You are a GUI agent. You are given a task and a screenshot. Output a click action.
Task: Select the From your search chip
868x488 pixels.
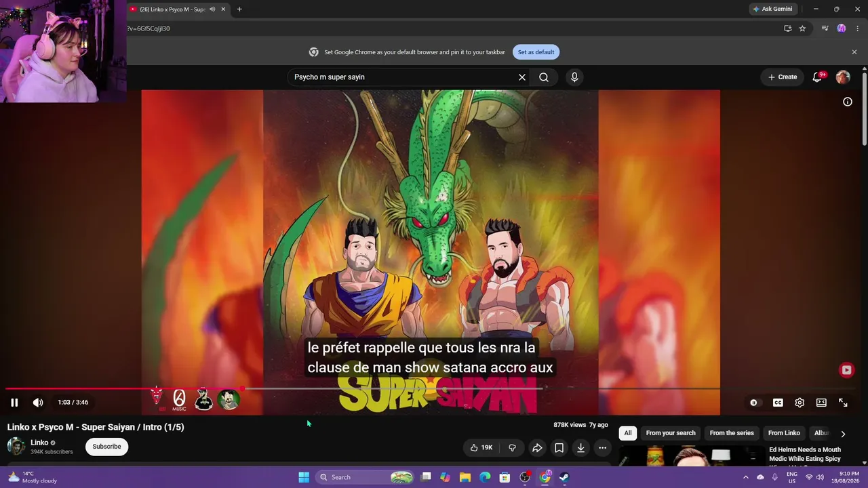pyautogui.click(x=671, y=433)
